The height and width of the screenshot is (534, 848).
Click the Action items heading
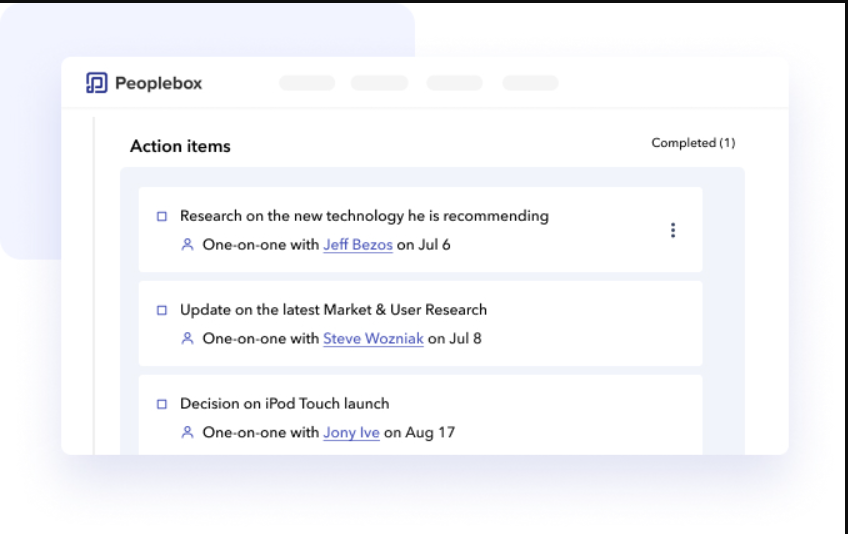180,146
